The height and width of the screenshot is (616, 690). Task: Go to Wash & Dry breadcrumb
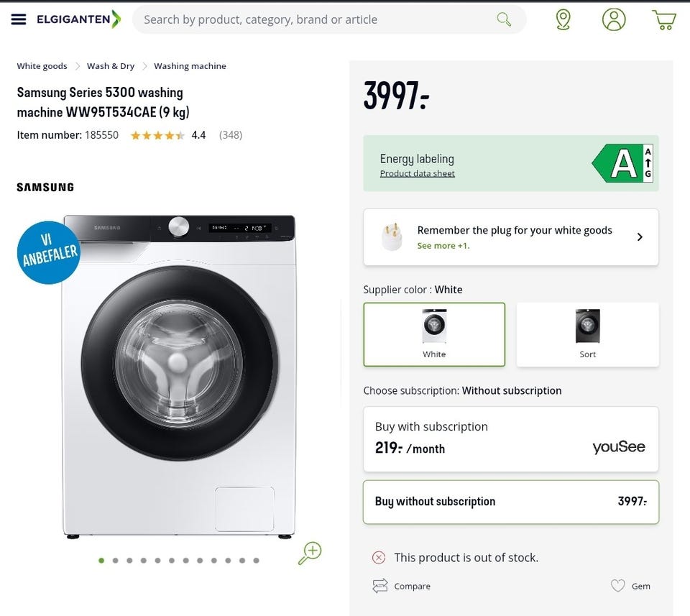click(x=111, y=66)
